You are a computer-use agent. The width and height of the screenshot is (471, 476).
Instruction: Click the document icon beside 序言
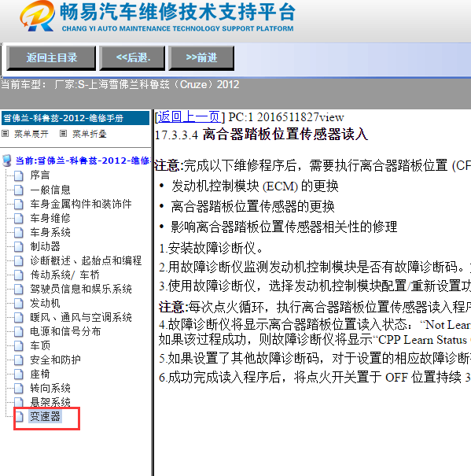click(19, 175)
